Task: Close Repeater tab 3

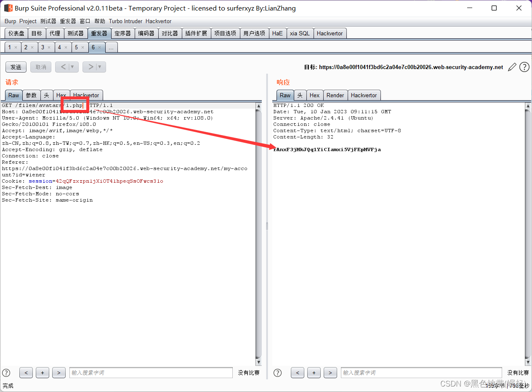Action: [x=49, y=48]
